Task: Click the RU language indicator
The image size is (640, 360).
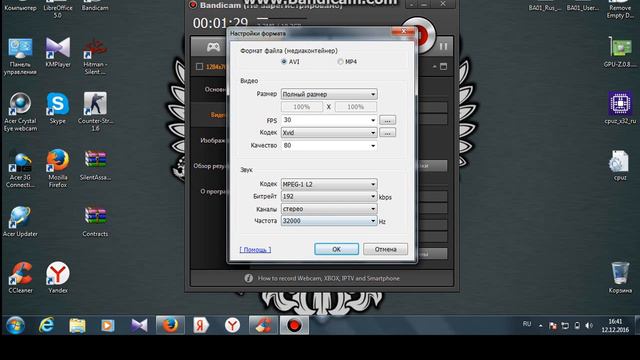Action: pyautogui.click(x=527, y=324)
